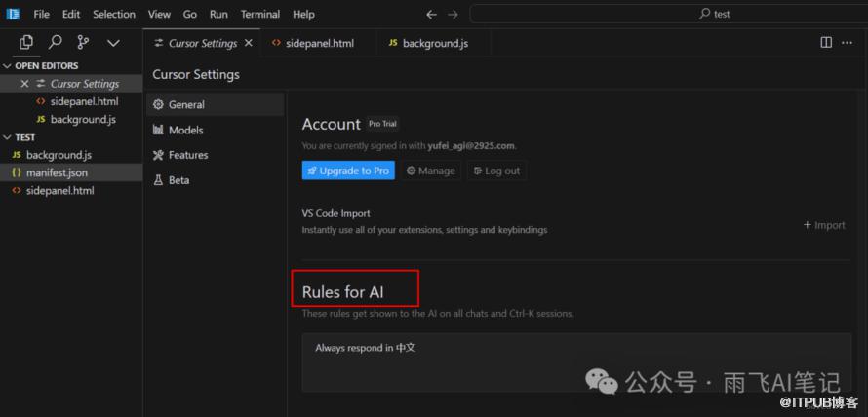Split the editor with layout icon
The height and width of the screenshot is (417, 868).
pyautogui.click(x=826, y=43)
